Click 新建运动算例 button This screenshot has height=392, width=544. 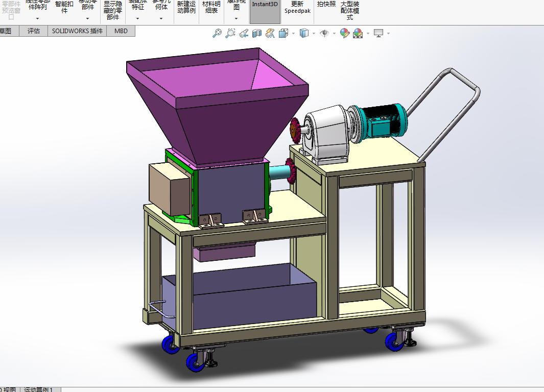186,7
